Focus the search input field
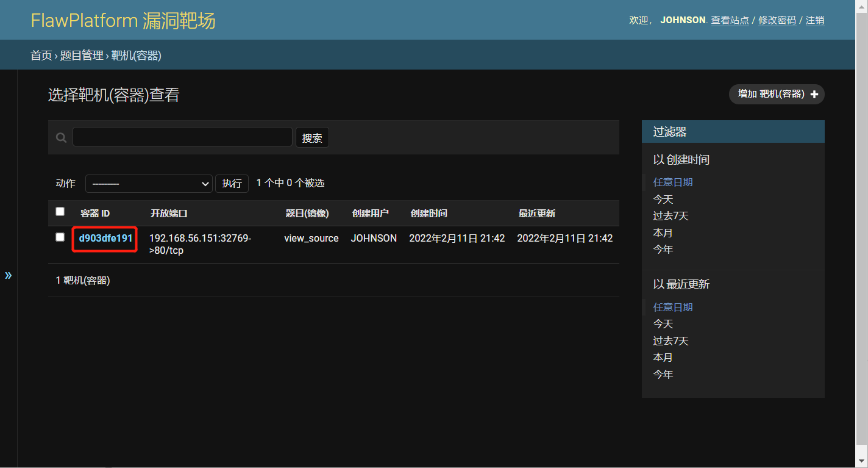The height and width of the screenshot is (468, 868). click(182, 137)
